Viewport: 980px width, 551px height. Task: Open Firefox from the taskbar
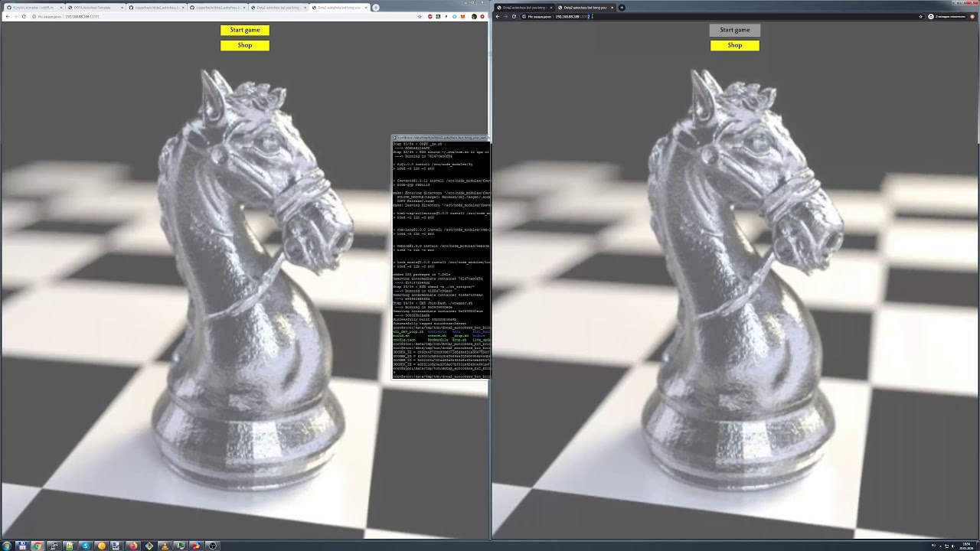(133, 546)
